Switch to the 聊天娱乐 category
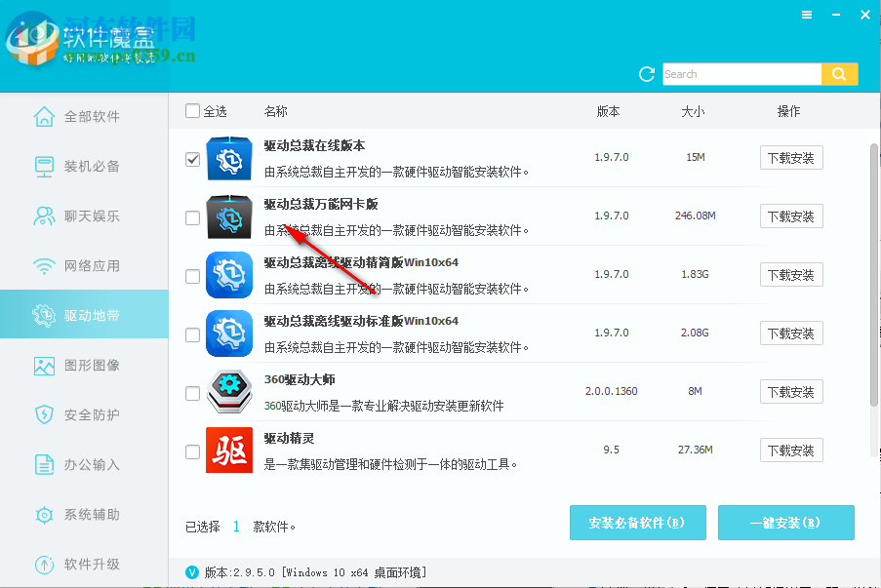Image resolution: width=881 pixels, height=588 pixels. click(x=84, y=216)
